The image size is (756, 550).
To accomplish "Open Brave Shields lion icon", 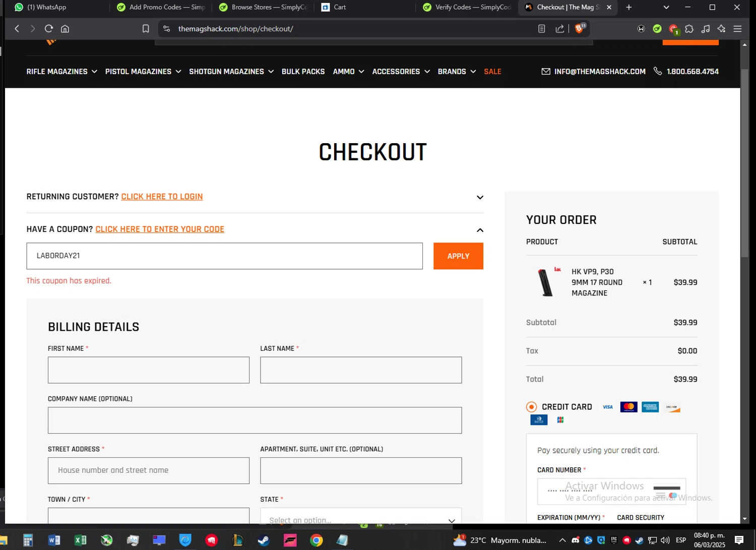I will coord(580,28).
